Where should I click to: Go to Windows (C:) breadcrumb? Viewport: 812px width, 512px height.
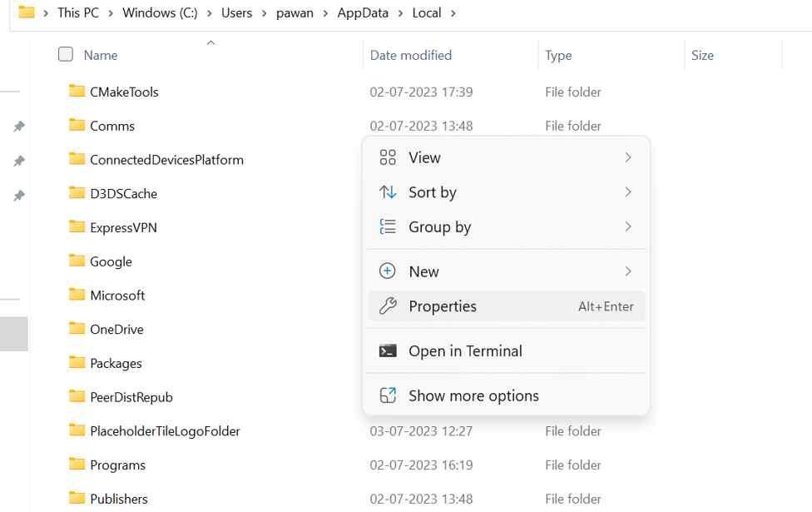click(160, 13)
